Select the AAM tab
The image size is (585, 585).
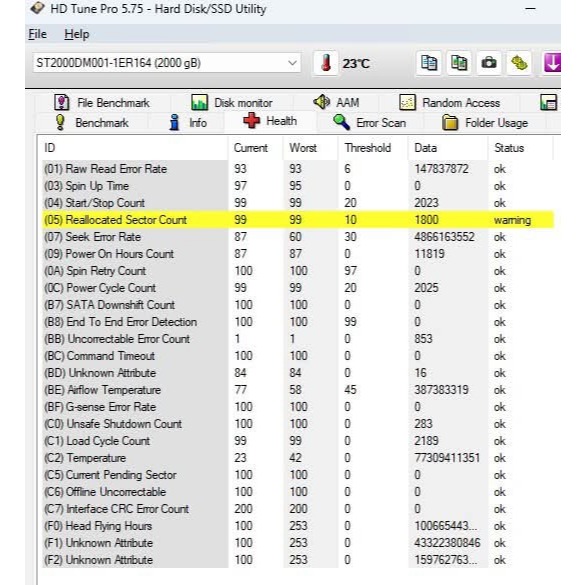tap(337, 102)
